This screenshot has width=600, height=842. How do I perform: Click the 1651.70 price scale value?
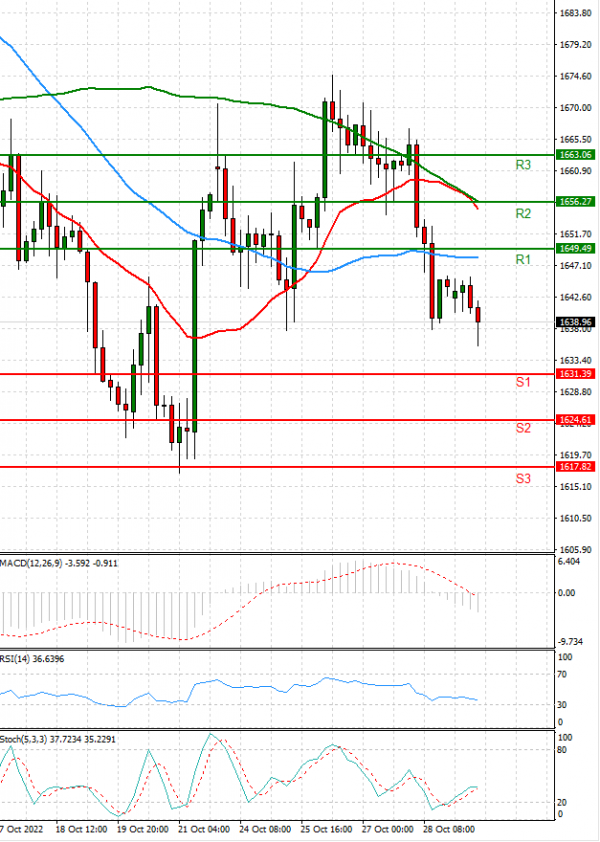[576, 234]
